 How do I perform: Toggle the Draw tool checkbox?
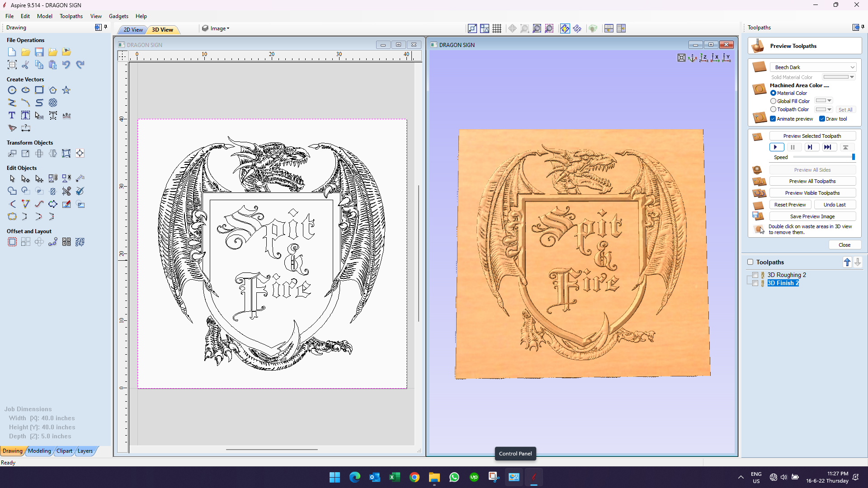pyautogui.click(x=822, y=119)
